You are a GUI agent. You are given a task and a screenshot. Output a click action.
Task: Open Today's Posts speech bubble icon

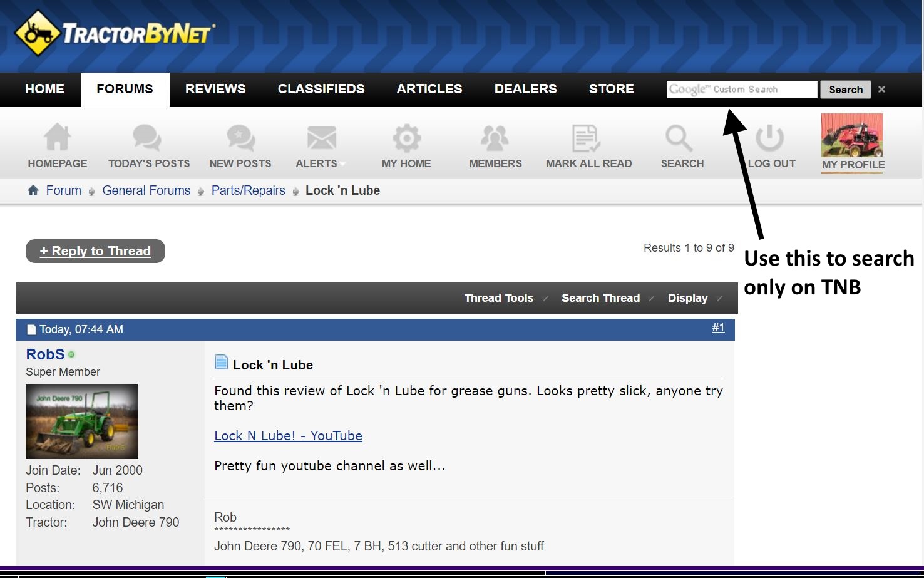pyautogui.click(x=148, y=138)
